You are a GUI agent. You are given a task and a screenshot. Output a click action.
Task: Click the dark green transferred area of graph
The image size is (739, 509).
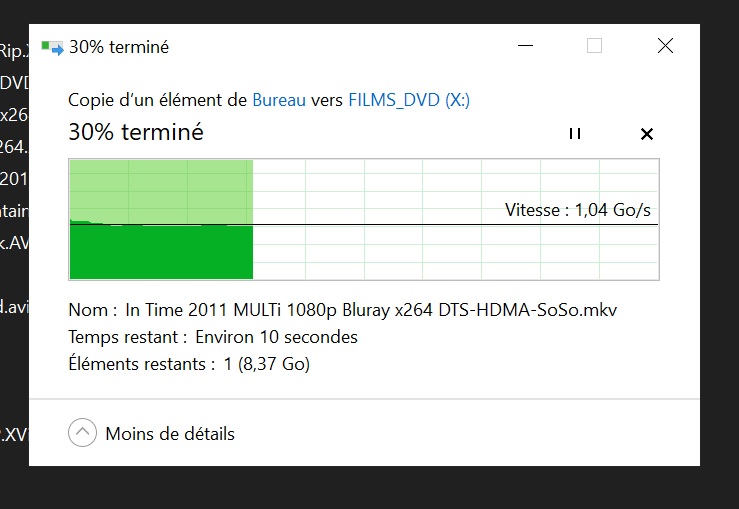pos(161,252)
